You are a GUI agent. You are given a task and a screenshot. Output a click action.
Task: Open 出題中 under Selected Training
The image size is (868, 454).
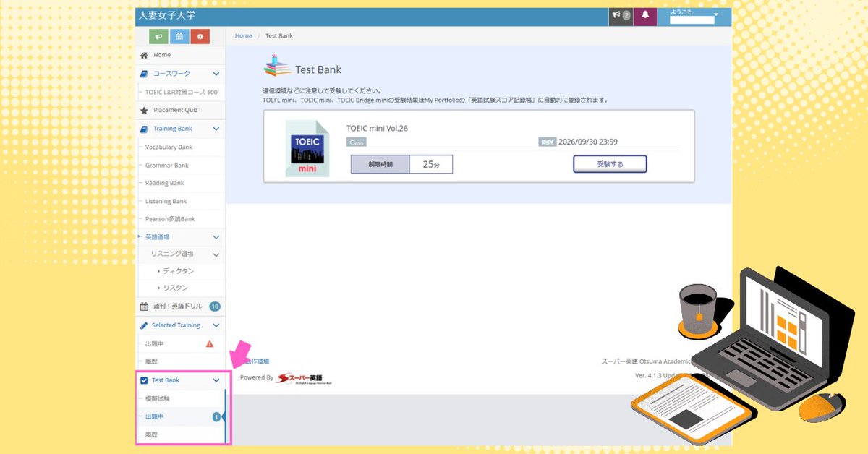coord(154,344)
